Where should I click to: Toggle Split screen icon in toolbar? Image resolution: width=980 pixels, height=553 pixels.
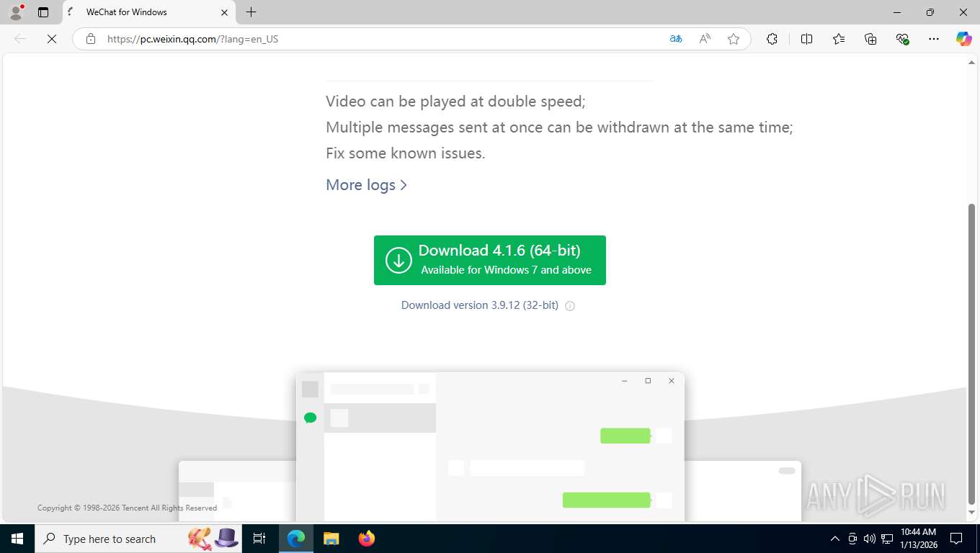click(x=807, y=39)
